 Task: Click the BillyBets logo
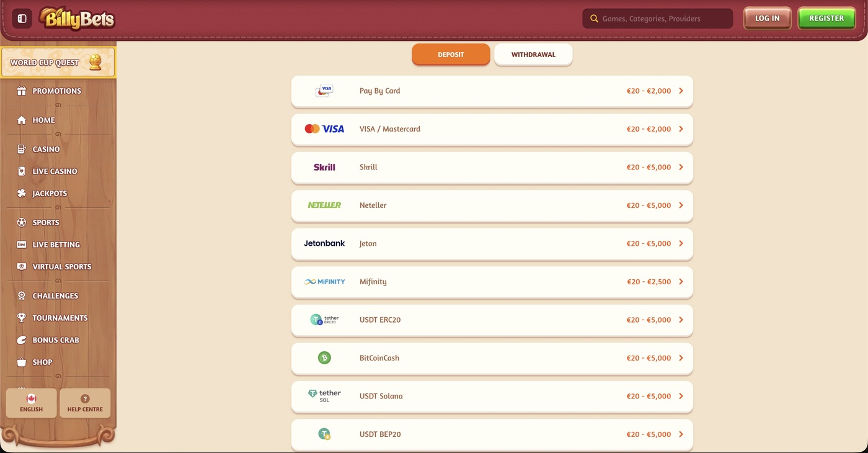coord(77,19)
